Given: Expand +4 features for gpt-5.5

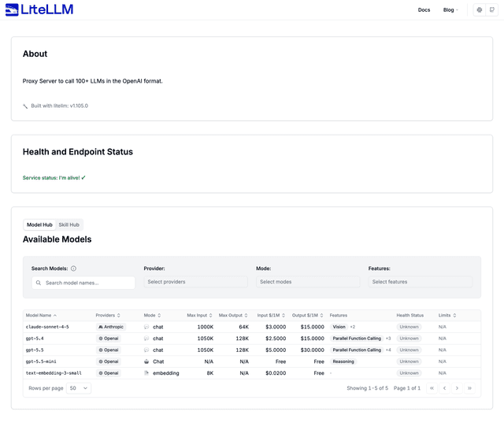Looking at the screenshot, I should click(388, 350).
